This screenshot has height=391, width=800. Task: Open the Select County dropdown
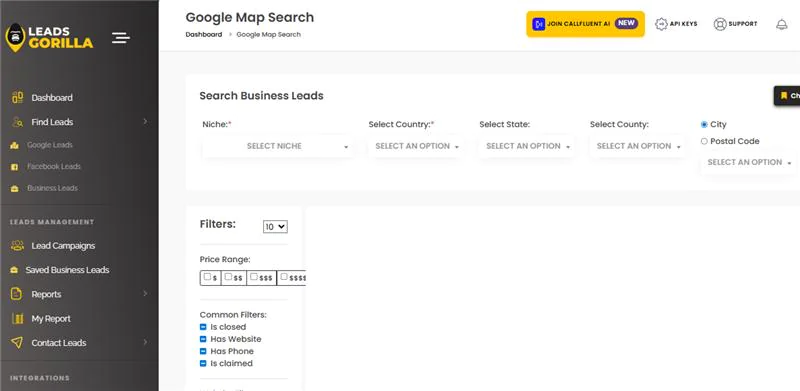point(638,146)
